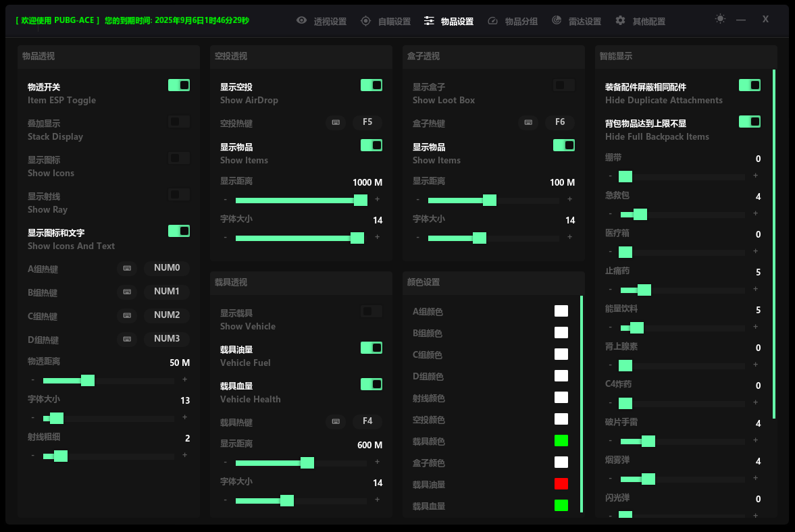Click the sun brightness icon in title bar
Image resolution: width=795 pixels, height=532 pixels.
[720, 19]
